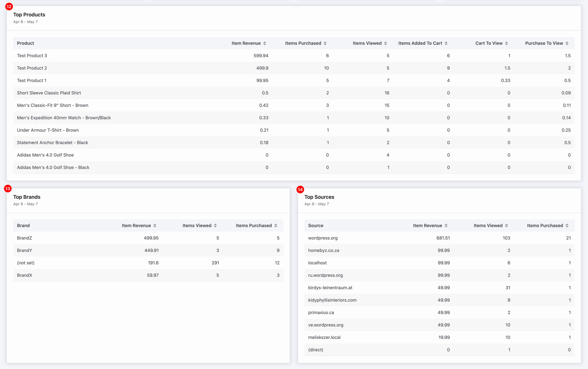
Task: Click the wordpress.org source entry
Action: pos(323,238)
